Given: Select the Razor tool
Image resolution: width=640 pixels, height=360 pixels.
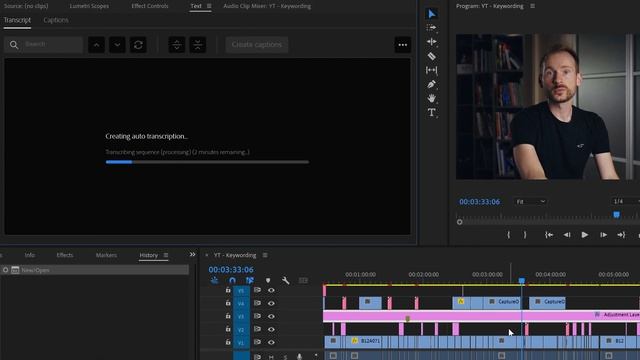Looking at the screenshot, I should pyautogui.click(x=431, y=56).
